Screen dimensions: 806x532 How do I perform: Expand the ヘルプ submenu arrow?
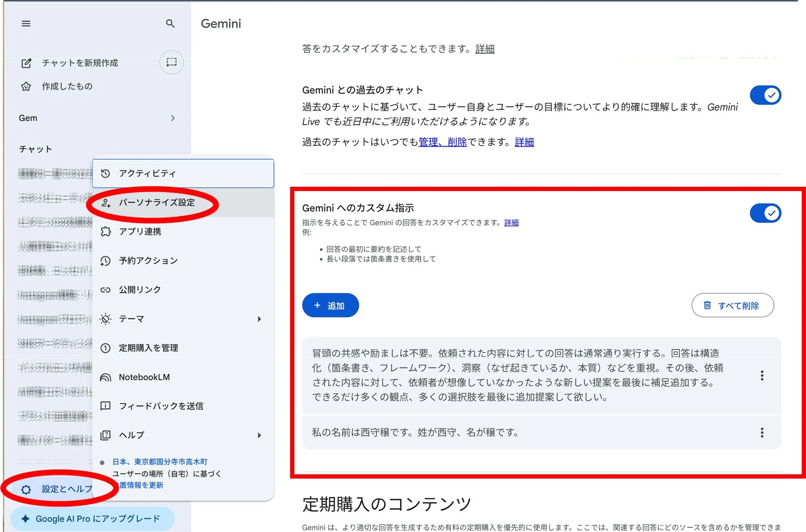coord(259,435)
